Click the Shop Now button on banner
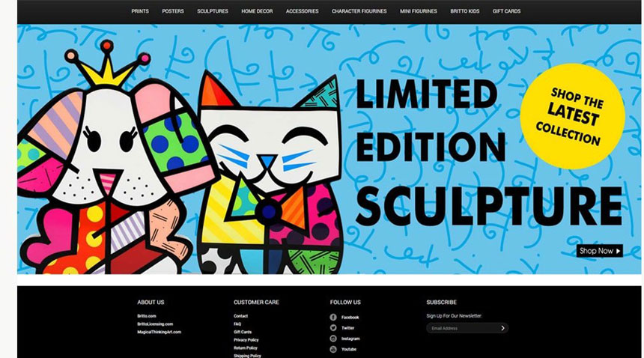644x358 pixels. (599, 251)
